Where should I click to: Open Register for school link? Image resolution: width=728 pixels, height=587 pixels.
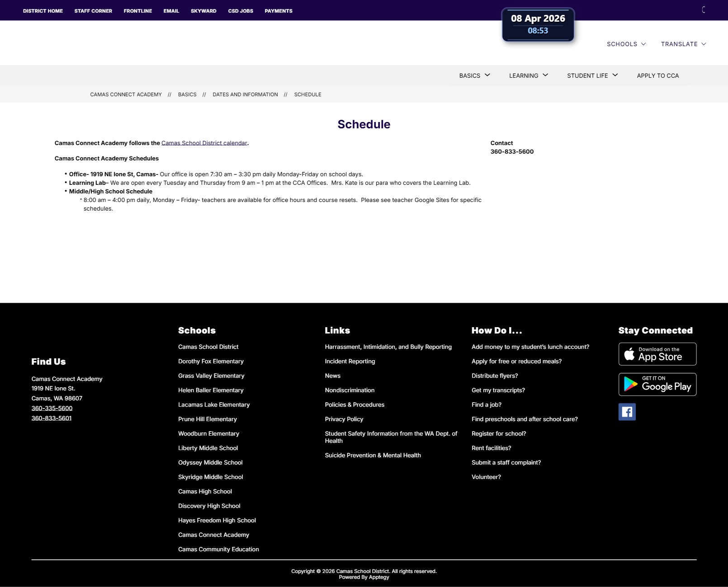tap(499, 433)
